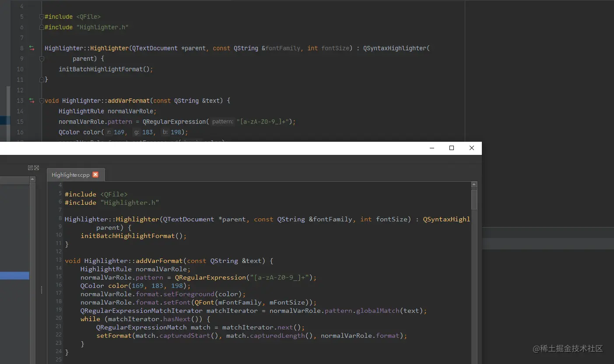Click the "pattern:" inlay hint in the background IDE
This screenshot has height=364, width=614.
pyautogui.click(x=223, y=122)
